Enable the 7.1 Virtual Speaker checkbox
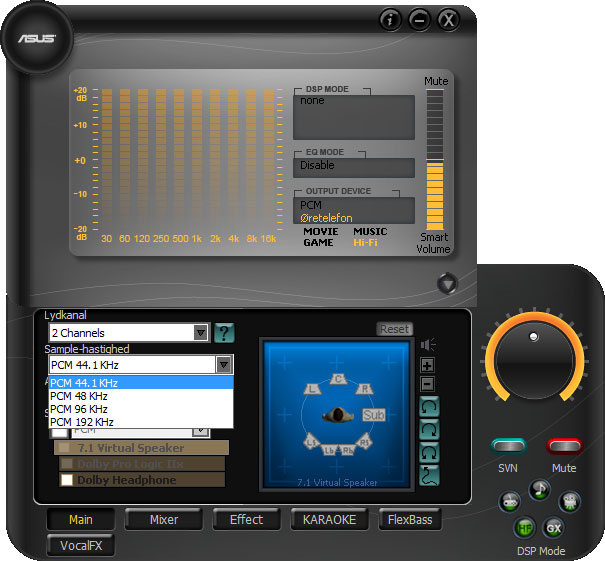This screenshot has width=605, height=561. tap(64, 448)
